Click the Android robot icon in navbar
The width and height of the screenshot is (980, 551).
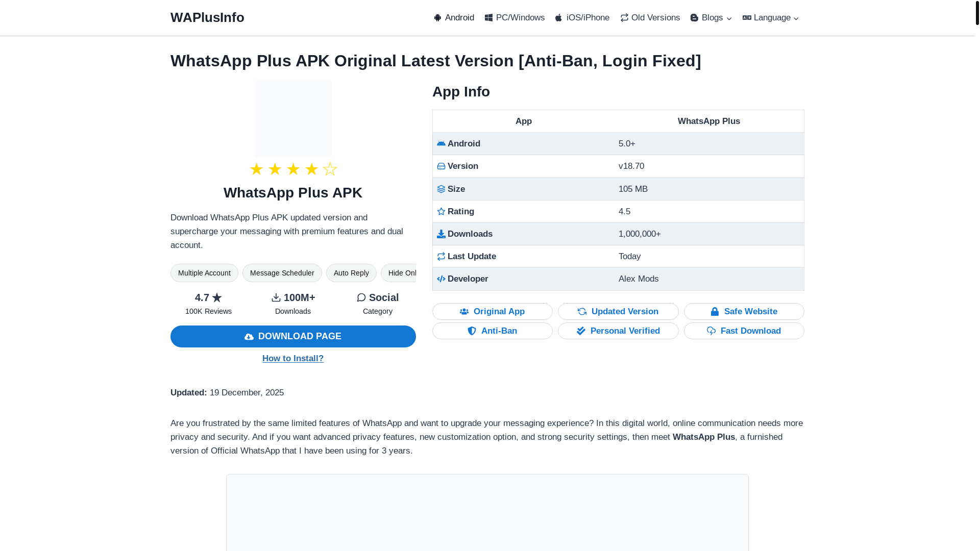coord(437,18)
